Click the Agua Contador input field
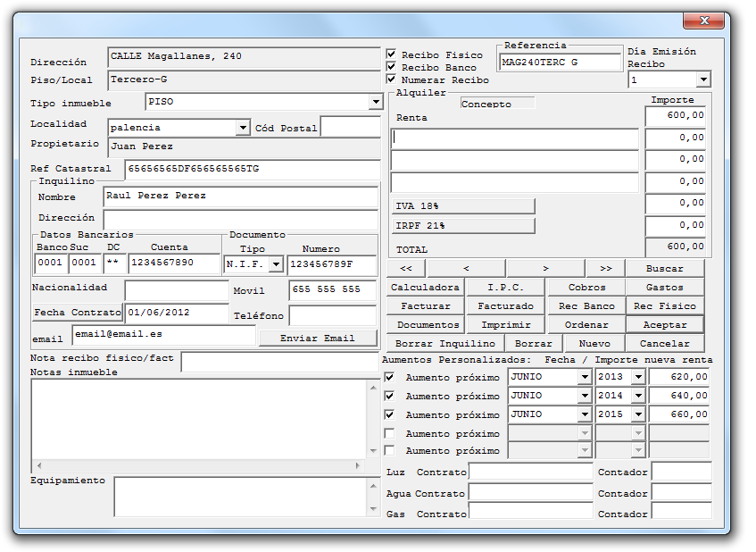This screenshot has height=552, width=756. [682, 493]
